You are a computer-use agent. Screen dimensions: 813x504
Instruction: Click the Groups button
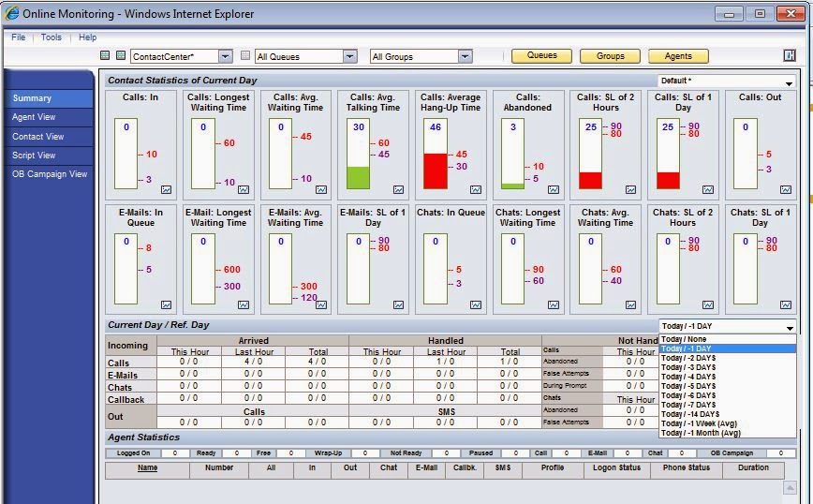coord(610,55)
